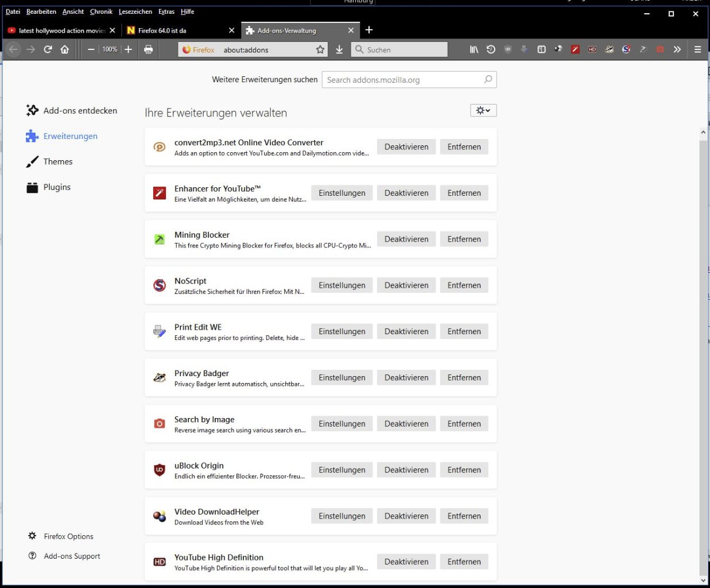Viewport: 710px width, 588px height.
Task: Open a new tab with plus
Action: [x=369, y=30]
